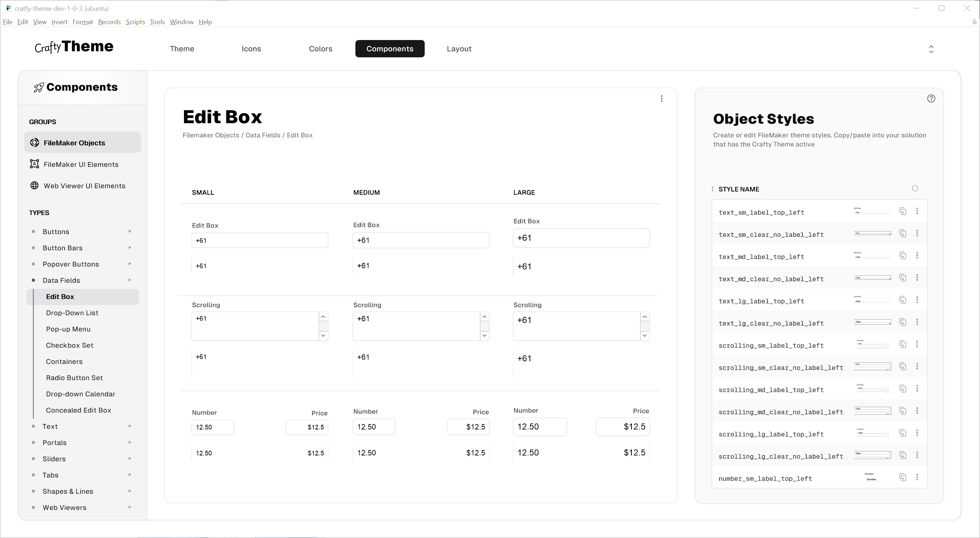Click the globe icon for Web Viewer UI Elements

[34, 186]
